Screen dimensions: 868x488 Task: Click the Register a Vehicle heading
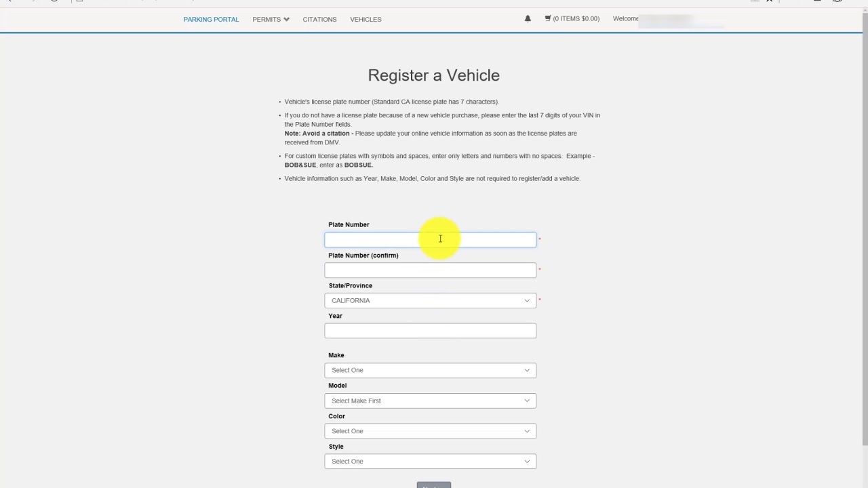[x=433, y=75]
